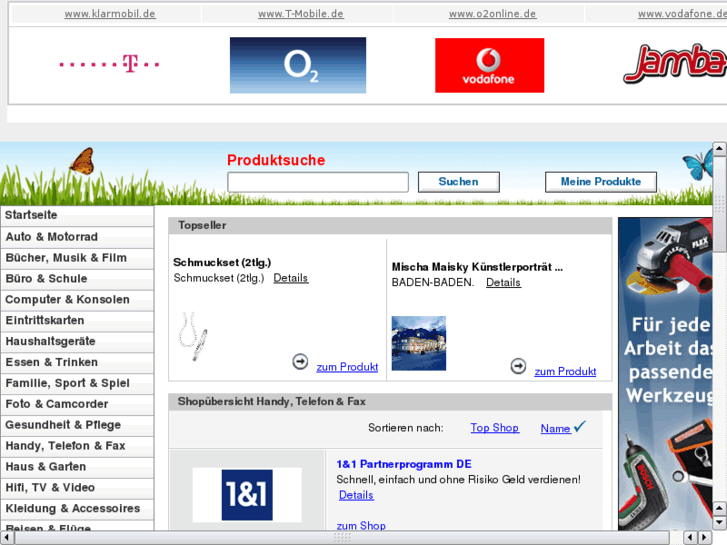Screen dimensions: 727x545
Task: Open the Büro & Schule category
Action: (x=77, y=279)
